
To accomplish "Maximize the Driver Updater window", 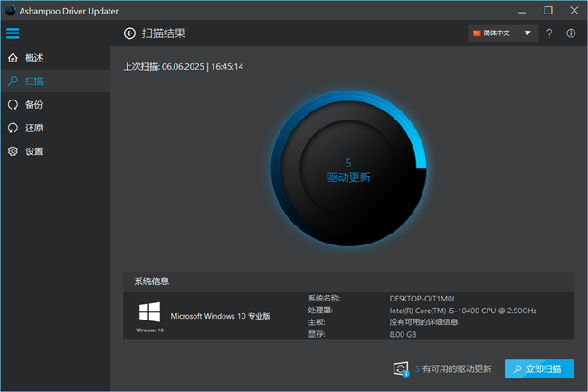I will (547, 11).
